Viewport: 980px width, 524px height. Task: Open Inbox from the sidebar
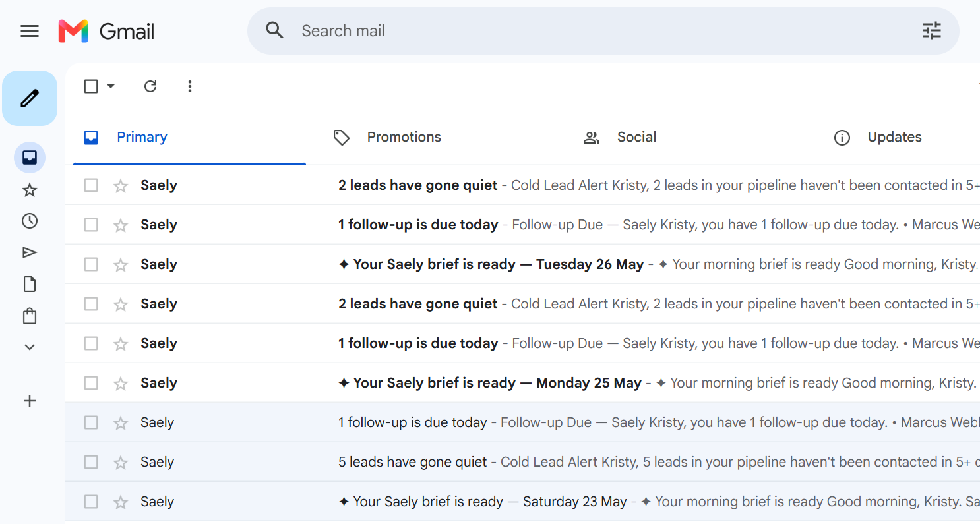click(30, 158)
